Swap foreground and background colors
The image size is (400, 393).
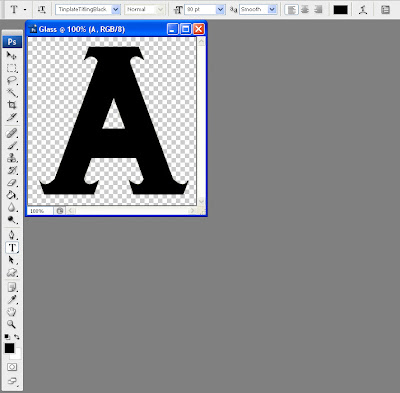[x=17, y=337]
